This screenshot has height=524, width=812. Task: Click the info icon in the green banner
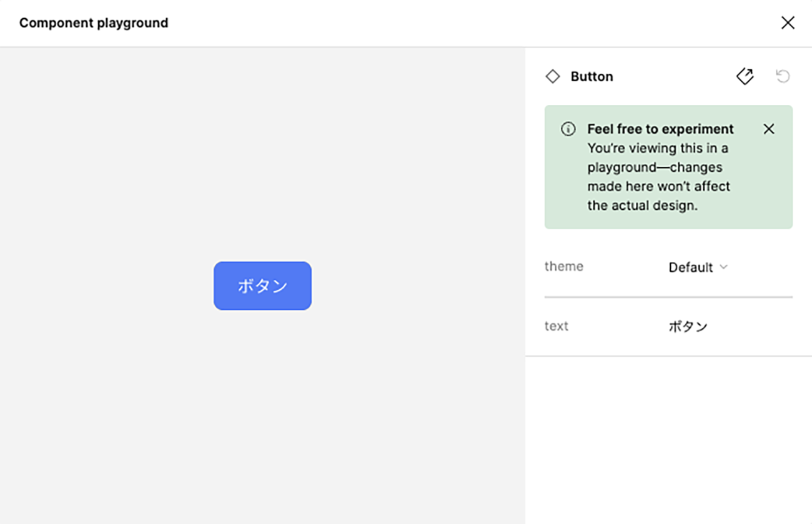coord(568,129)
